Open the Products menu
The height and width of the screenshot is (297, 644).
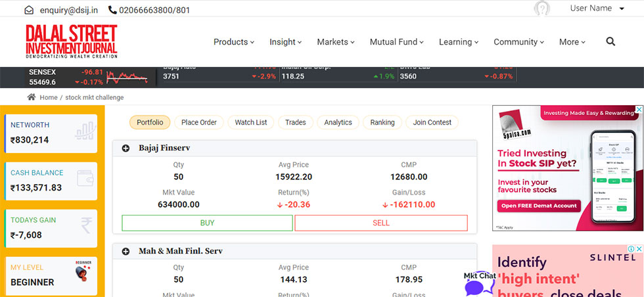pos(234,42)
